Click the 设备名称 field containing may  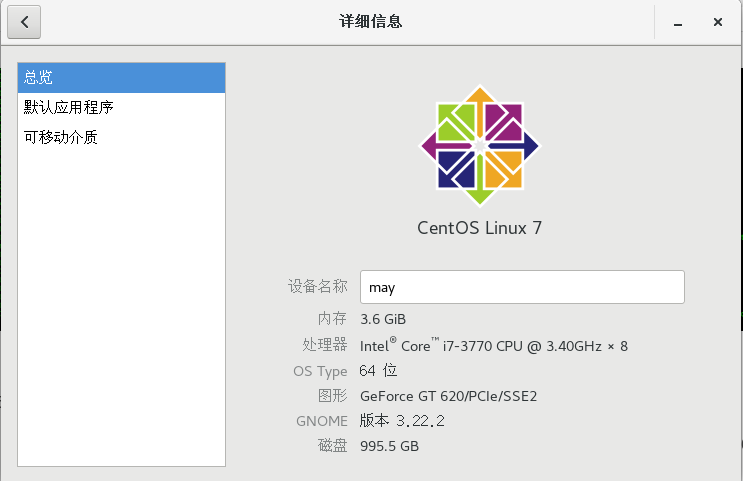point(522,287)
